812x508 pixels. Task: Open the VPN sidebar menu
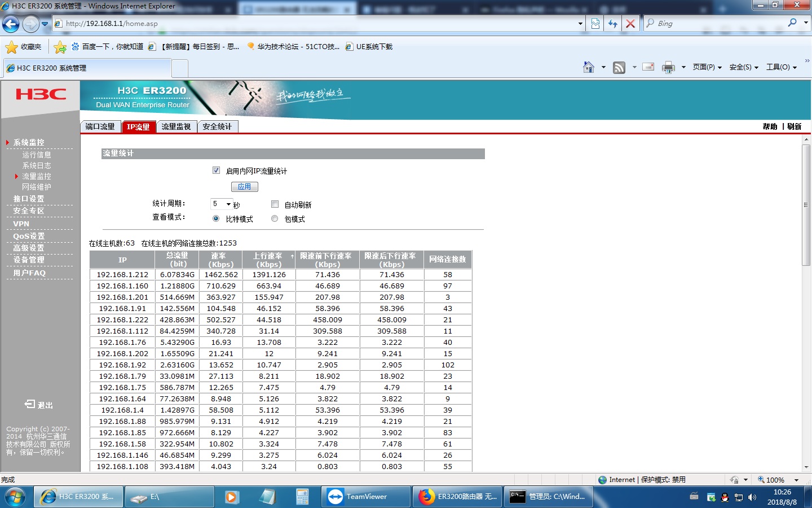click(21, 224)
